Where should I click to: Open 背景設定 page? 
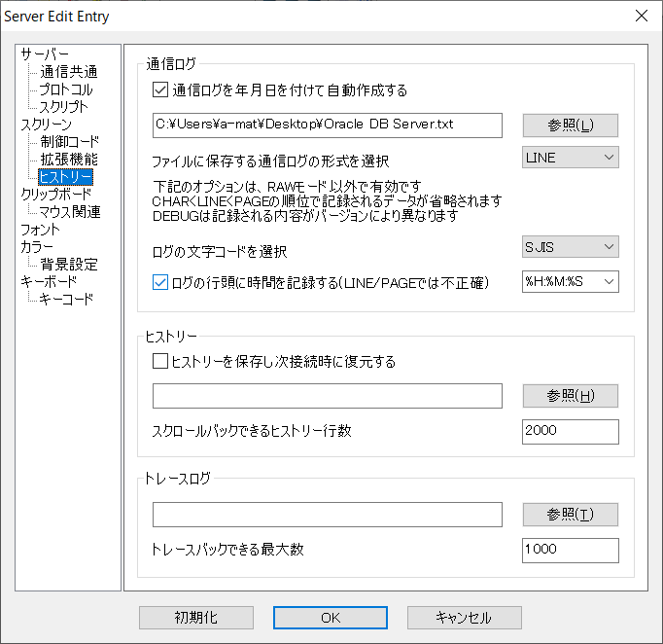pos(69,265)
